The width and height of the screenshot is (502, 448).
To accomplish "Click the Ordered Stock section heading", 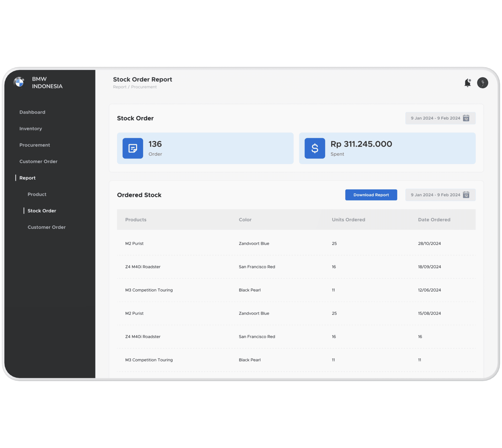I will (139, 195).
